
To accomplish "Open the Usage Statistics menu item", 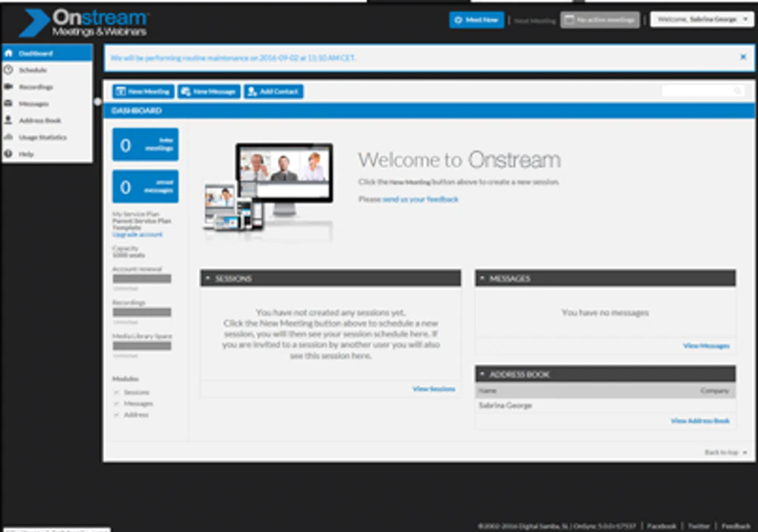I will (47, 137).
